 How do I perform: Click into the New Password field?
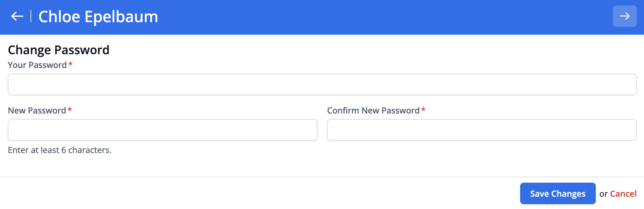162,130
